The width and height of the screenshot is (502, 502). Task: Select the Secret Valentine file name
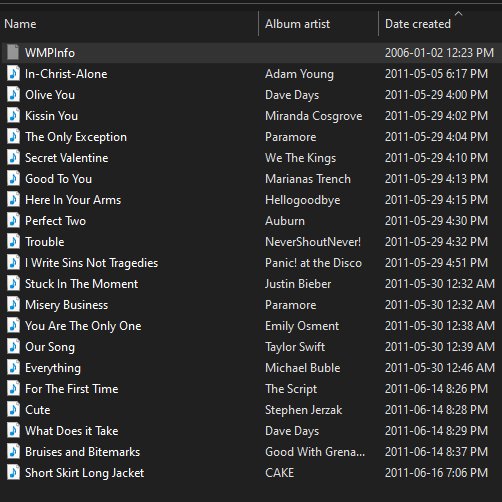tap(67, 158)
